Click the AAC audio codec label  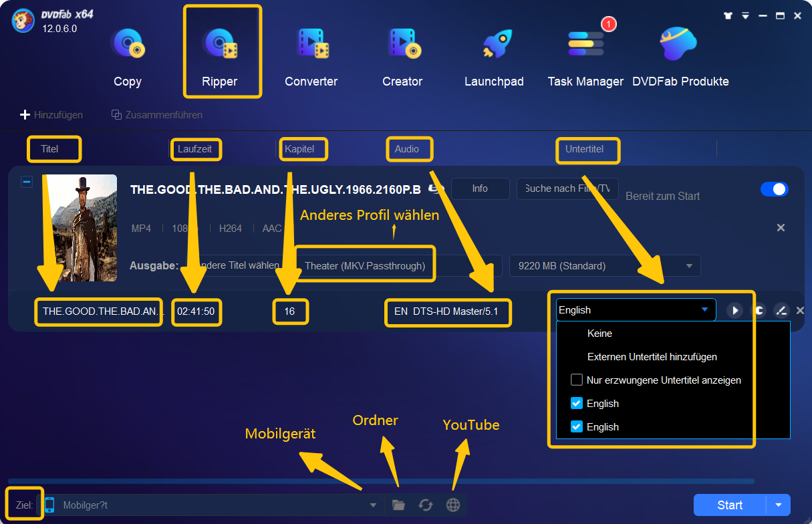(272, 228)
